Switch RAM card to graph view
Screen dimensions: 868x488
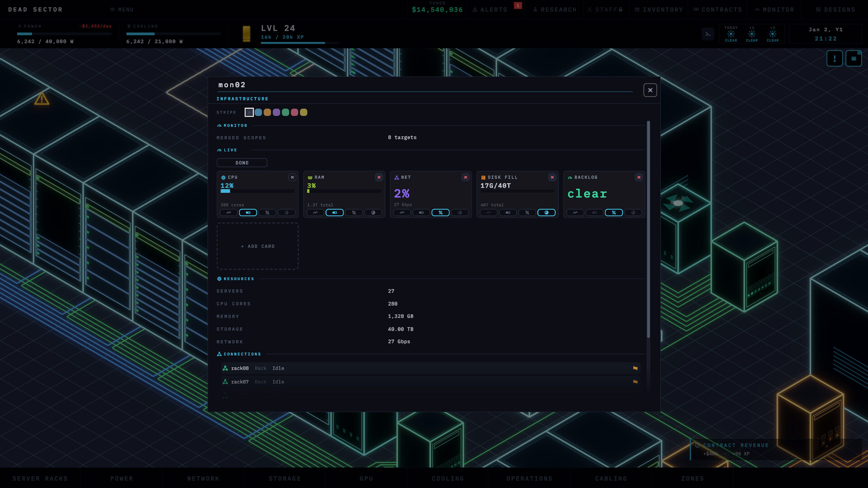[316, 213]
